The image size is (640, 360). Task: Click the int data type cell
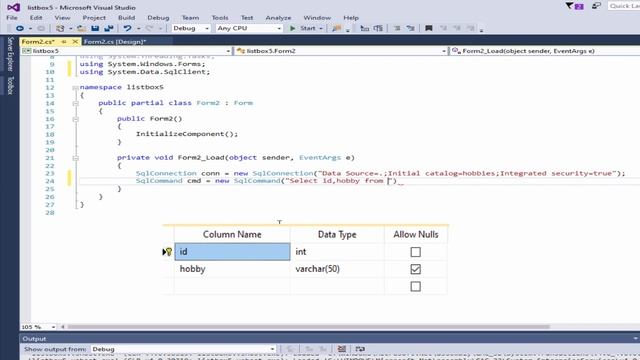click(x=337, y=252)
